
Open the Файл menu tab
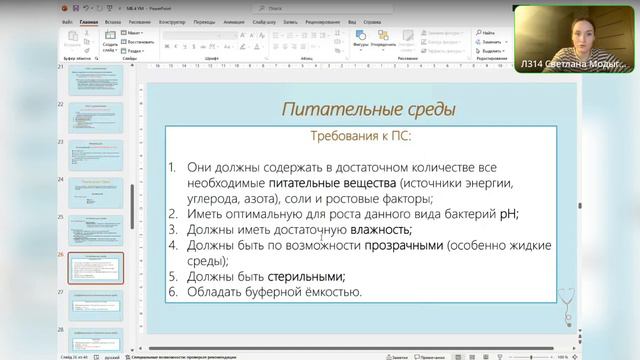(67, 22)
